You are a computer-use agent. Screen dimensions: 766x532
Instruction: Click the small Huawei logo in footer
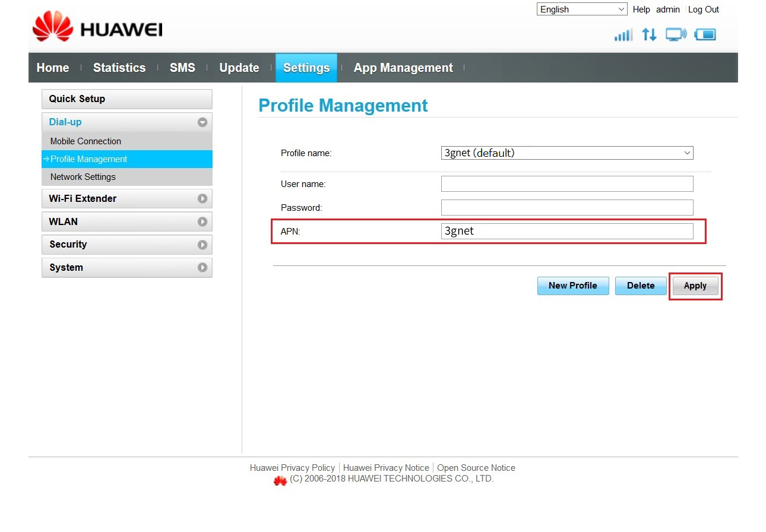(x=280, y=480)
